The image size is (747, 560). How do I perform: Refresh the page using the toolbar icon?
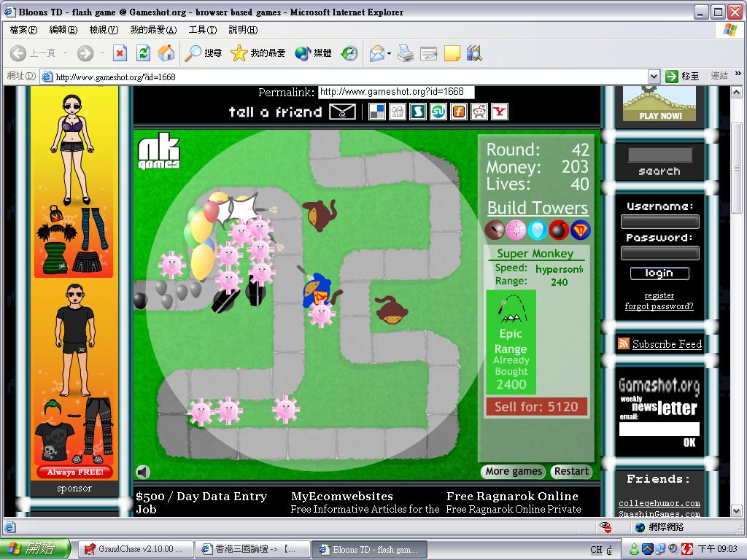pyautogui.click(x=143, y=52)
